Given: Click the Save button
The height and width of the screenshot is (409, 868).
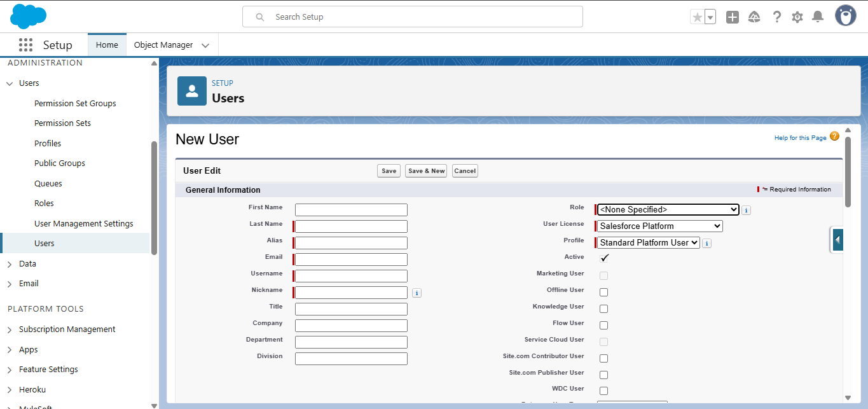Looking at the screenshot, I should [389, 170].
